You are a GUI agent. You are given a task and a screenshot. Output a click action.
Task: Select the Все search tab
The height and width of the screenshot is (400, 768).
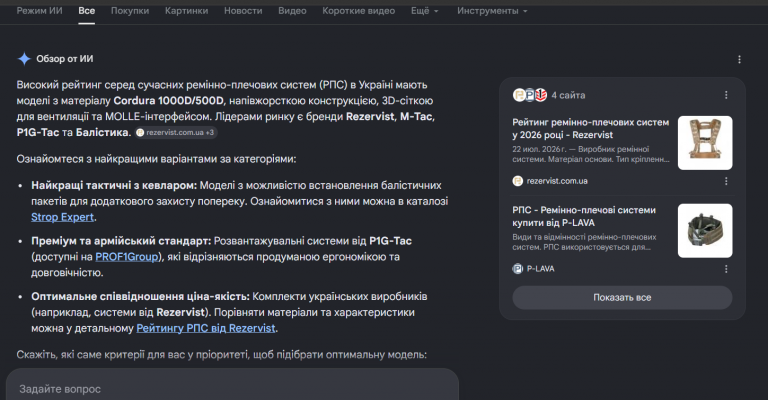[x=87, y=11]
